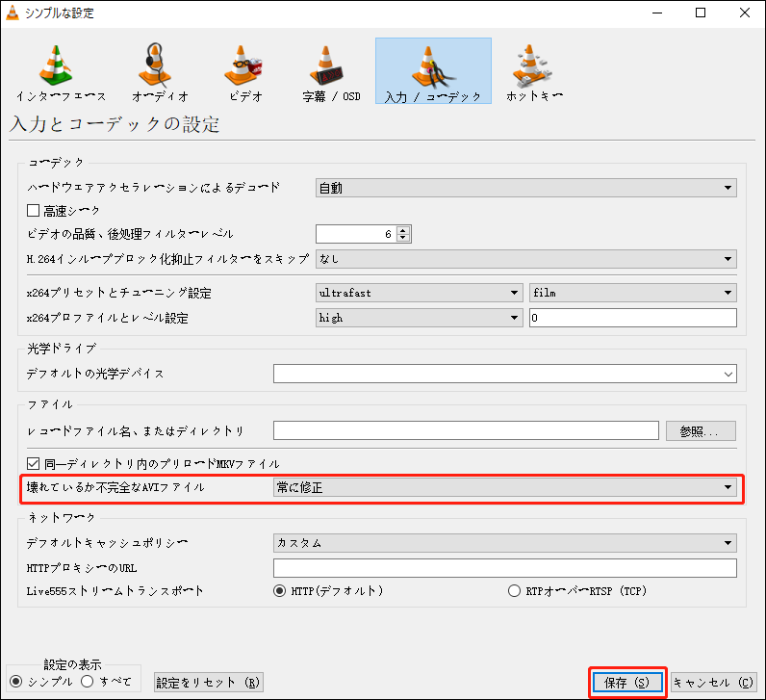Uncheck 同一ディレクトリ内のプリロードMKVファイル

point(34,463)
